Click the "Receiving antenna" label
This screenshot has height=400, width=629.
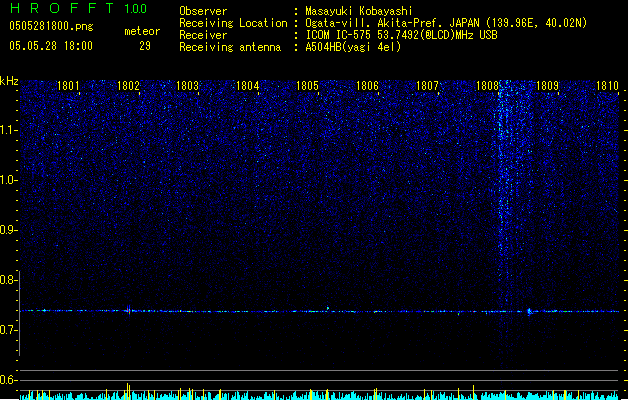point(230,47)
